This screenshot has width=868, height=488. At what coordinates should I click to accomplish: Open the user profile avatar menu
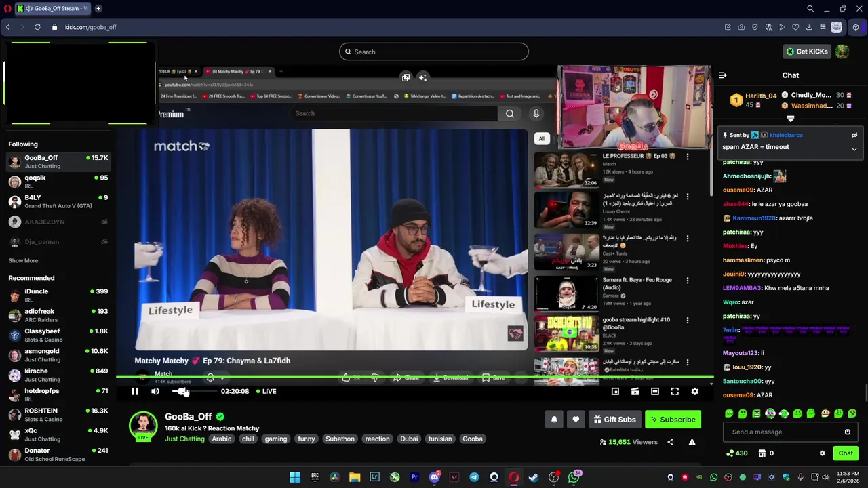coord(842,52)
